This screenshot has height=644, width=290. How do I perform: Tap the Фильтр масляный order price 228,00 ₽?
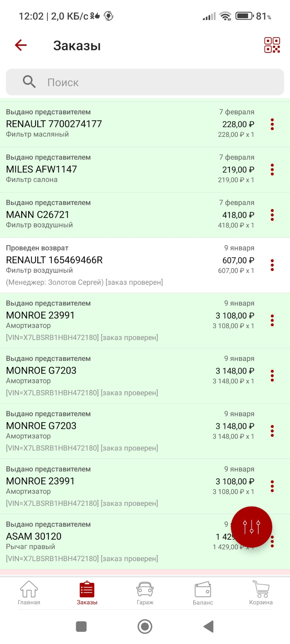click(x=238, y=124)
